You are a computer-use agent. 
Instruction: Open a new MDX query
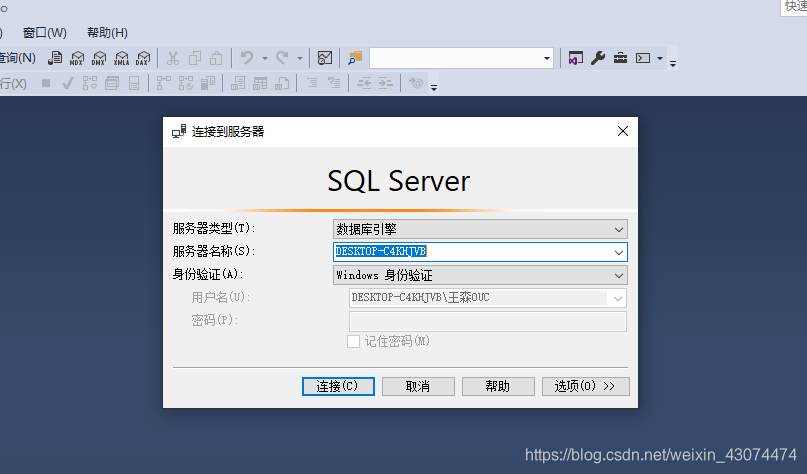coord(77,58)
